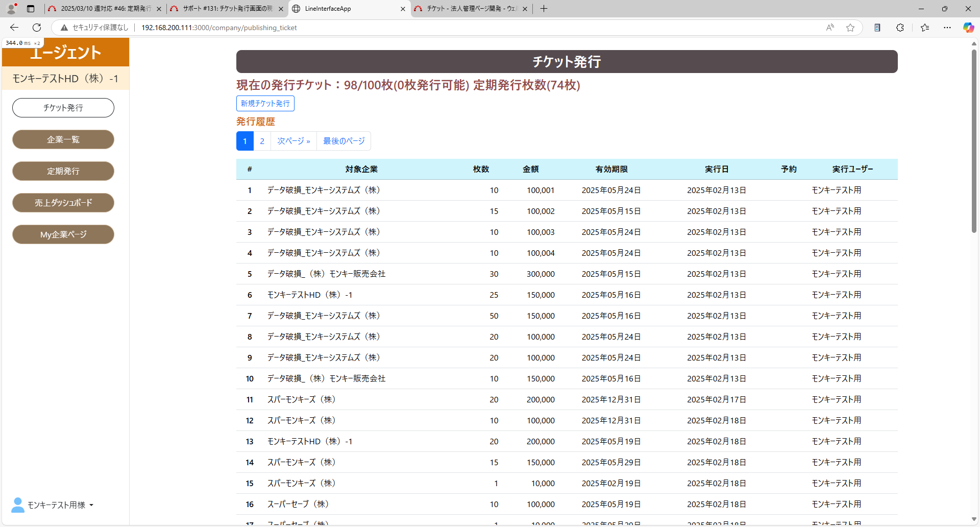The height and width of the screenshot is (527, 980).
Task: Close the サポート #131 tab
Action: tap(281, 9)
